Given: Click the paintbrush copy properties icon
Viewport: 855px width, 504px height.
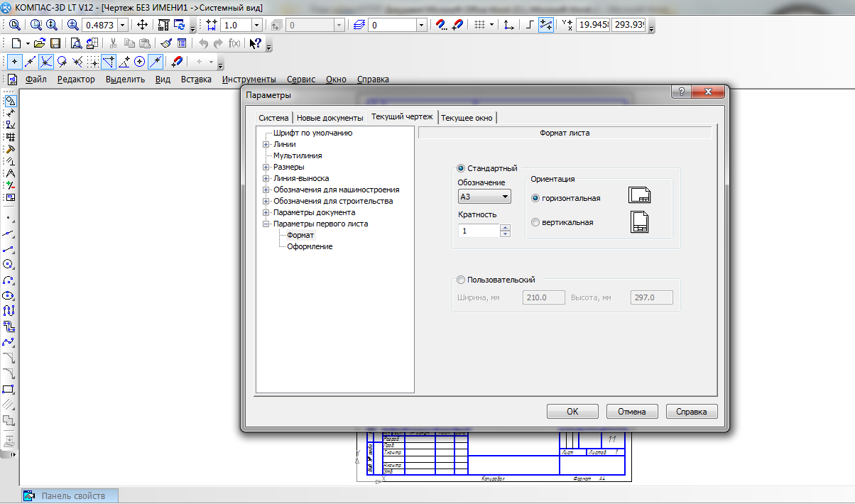Looking at the screenshot, I should coord(166,43).
